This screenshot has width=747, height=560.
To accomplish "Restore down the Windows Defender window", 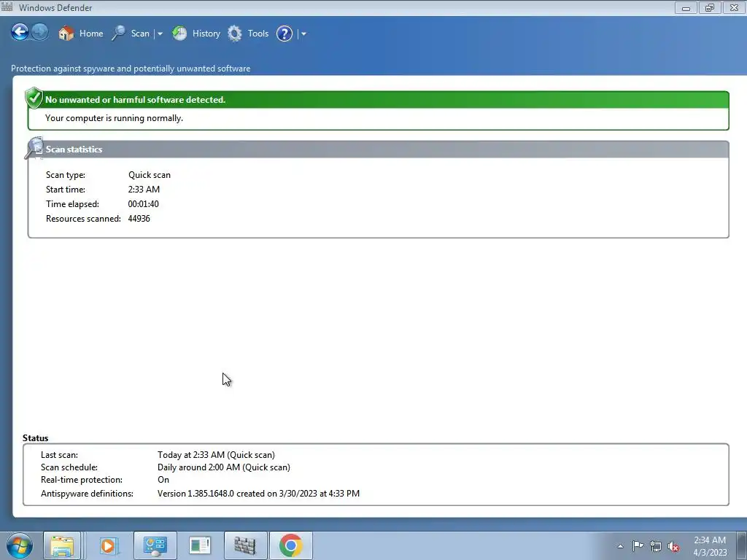I will (710, 7).
